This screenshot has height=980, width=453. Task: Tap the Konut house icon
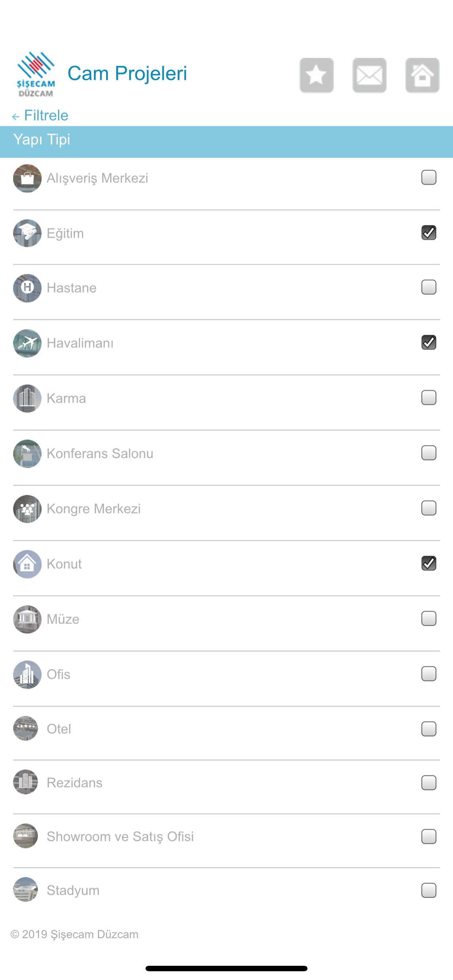pyautogui.click(x=27, y=564)
